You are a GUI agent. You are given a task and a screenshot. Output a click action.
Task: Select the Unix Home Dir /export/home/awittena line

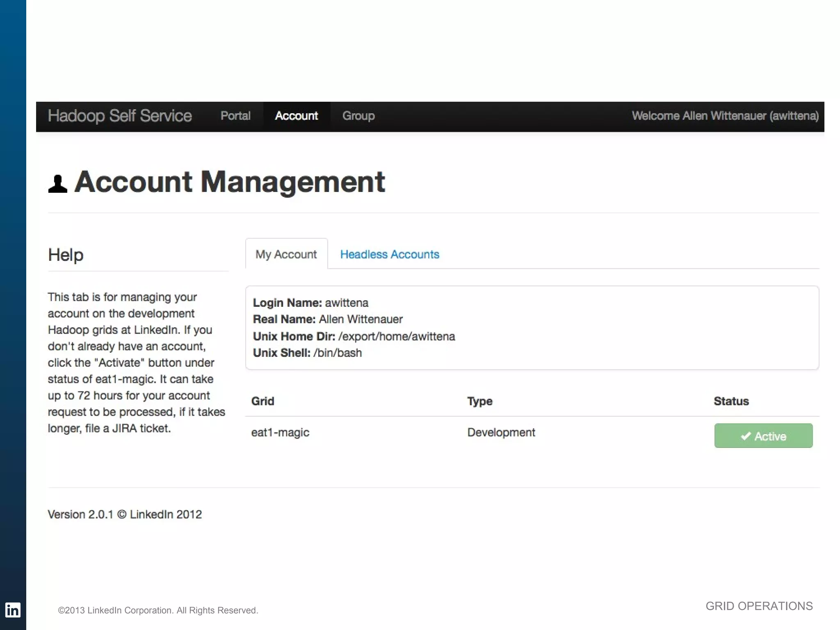tap(354, 336)
